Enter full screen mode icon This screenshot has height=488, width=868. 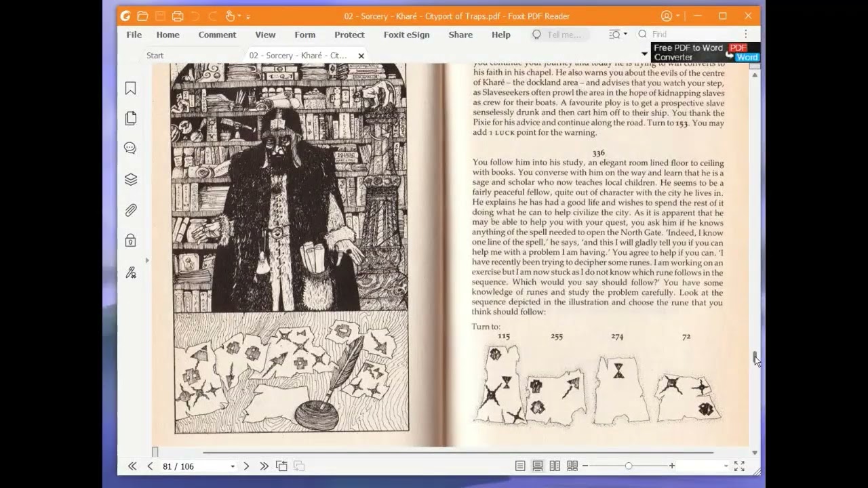(x=739, y=466)
